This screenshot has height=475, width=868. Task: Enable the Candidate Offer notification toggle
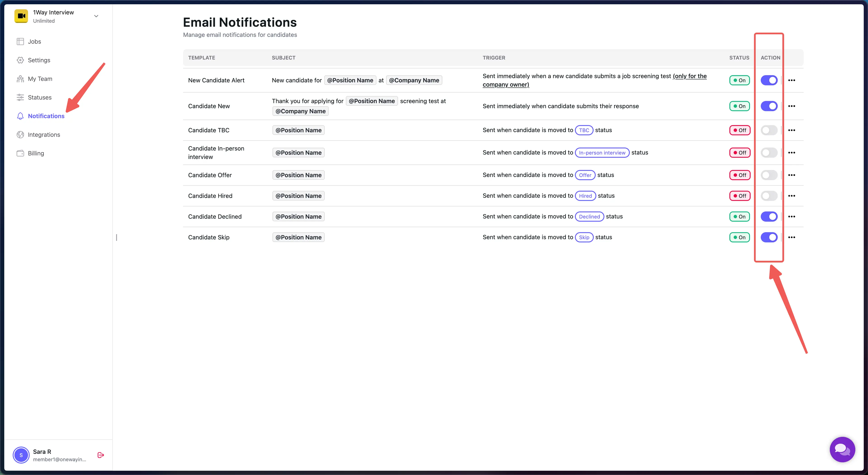[x=769, y=175]
